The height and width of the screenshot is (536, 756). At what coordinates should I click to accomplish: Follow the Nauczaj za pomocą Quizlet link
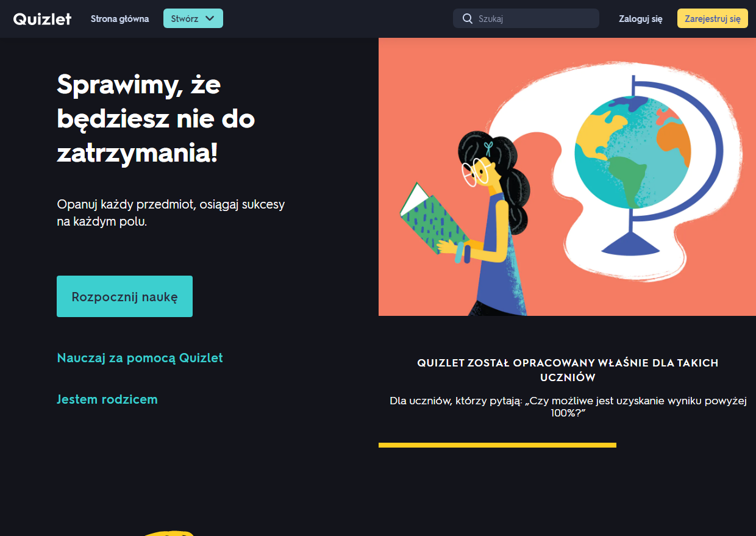click(140, 358)
